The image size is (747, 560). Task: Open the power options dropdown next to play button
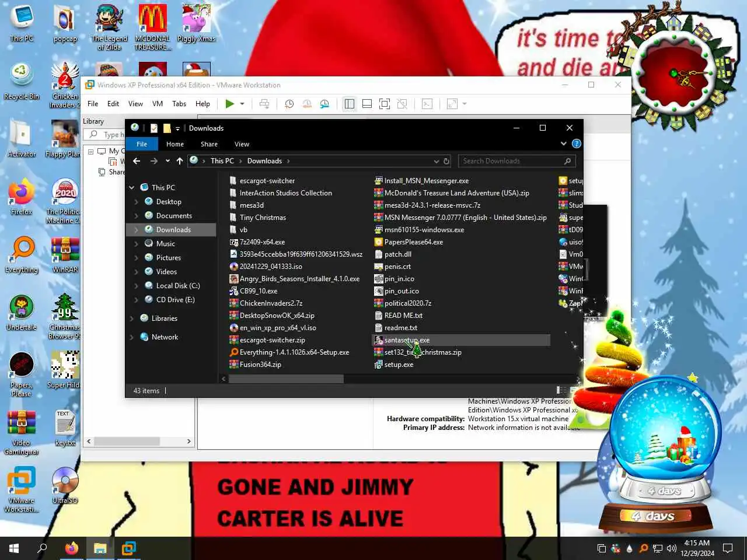(242, 104)
